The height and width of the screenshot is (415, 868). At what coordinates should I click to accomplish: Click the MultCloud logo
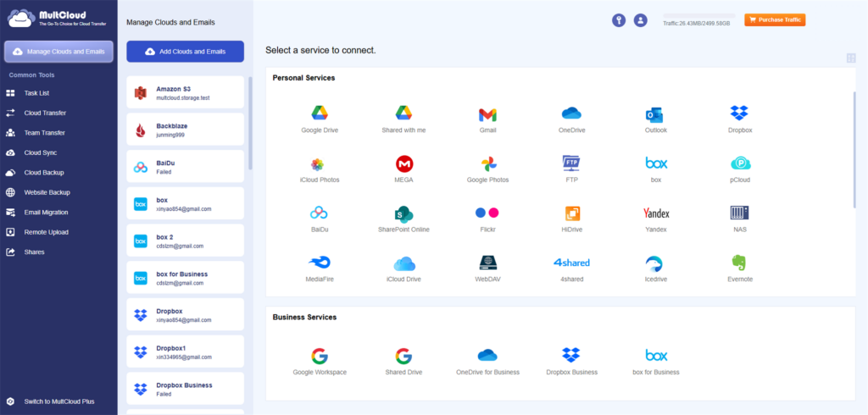(x=57, y=19)
